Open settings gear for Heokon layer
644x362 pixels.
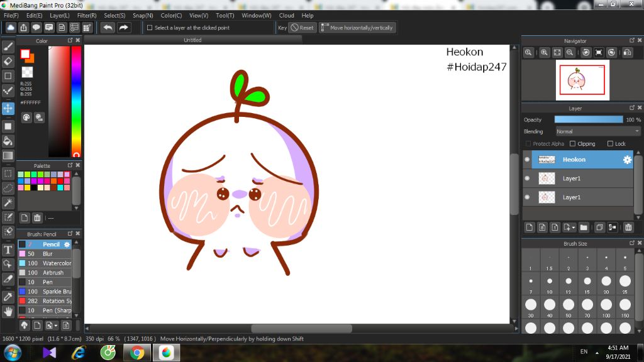click(x=627, y=160)
